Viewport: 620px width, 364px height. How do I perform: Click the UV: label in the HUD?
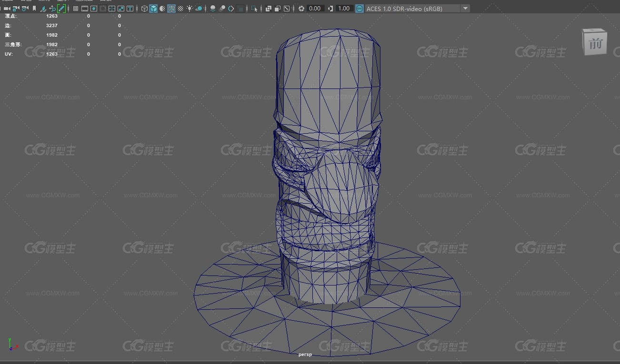(9, 54)
